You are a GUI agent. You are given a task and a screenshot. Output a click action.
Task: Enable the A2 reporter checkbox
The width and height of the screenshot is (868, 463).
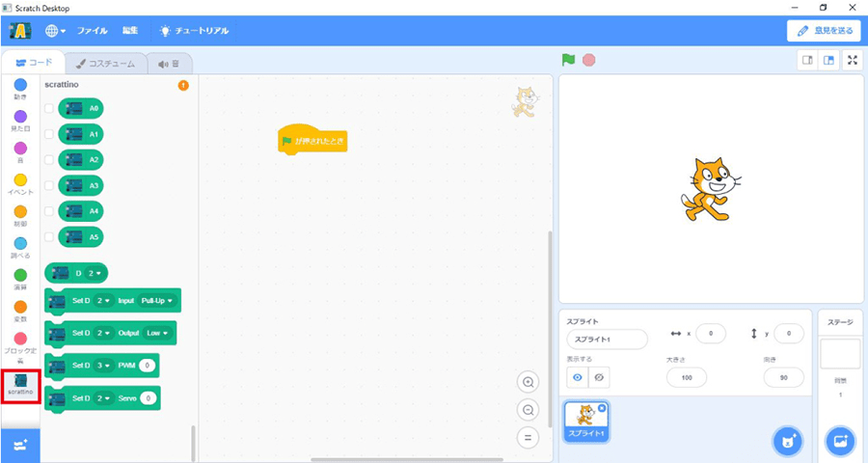[49, 159]
